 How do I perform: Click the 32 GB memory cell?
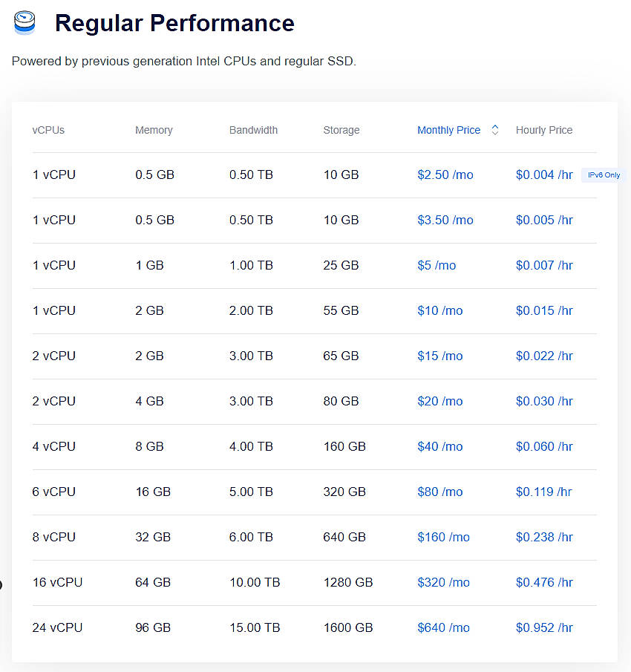coord(153,537)
